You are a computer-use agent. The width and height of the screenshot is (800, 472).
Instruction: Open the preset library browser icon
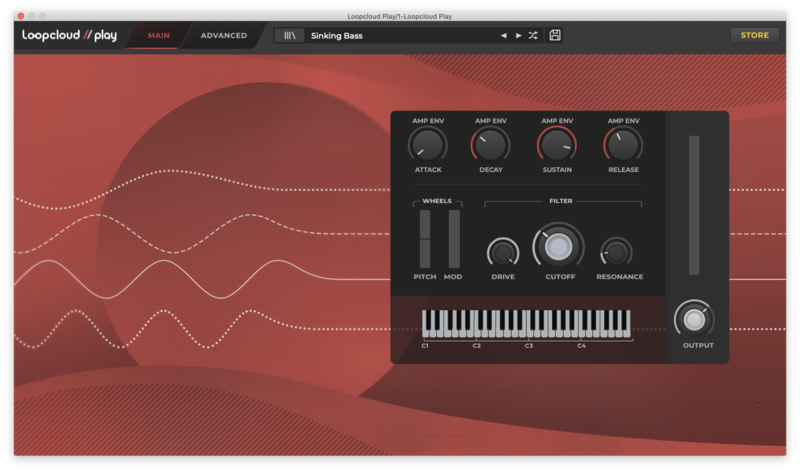[x=291, y=36]
